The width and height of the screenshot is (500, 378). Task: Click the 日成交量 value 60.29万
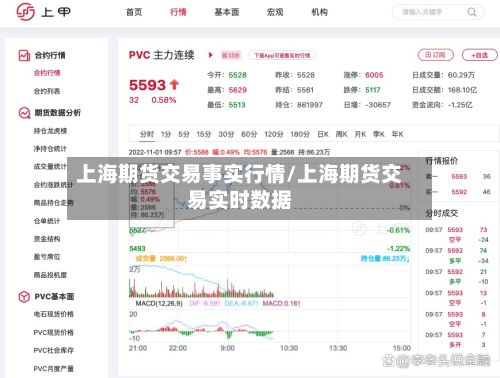coord(461,75)
